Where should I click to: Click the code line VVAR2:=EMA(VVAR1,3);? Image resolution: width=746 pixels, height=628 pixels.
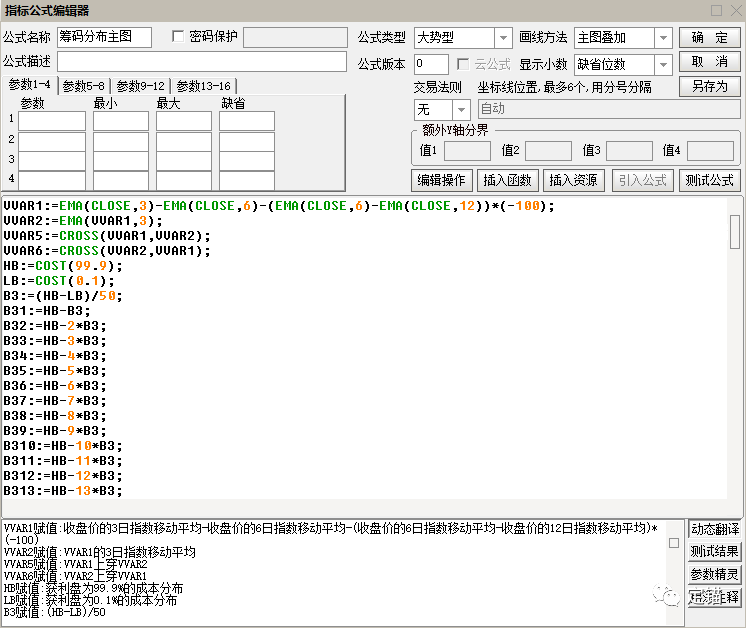[x=83, y=221]
